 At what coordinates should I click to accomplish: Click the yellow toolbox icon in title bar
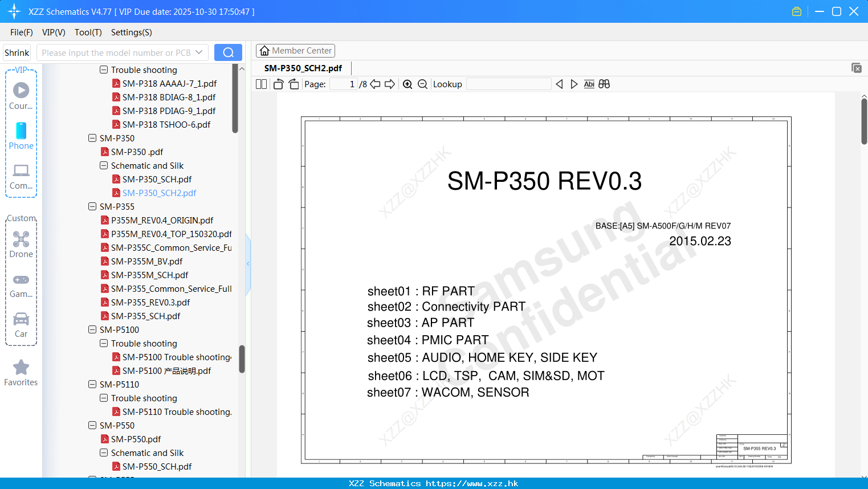797,11
